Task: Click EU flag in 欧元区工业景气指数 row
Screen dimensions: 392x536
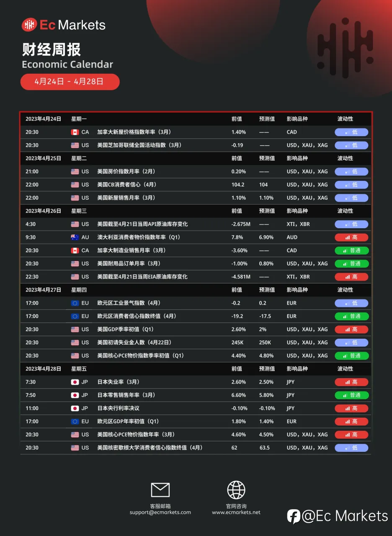Action: click(x=75, y=303)
